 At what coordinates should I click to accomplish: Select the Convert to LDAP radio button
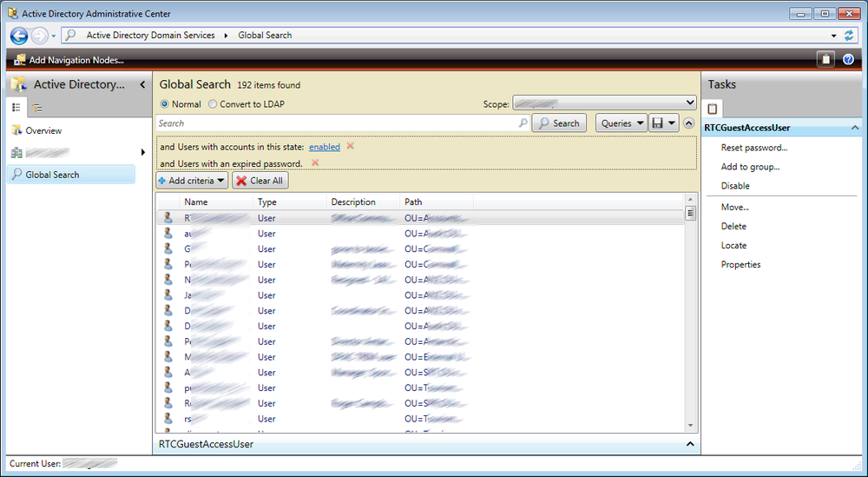tap(213, 104)
